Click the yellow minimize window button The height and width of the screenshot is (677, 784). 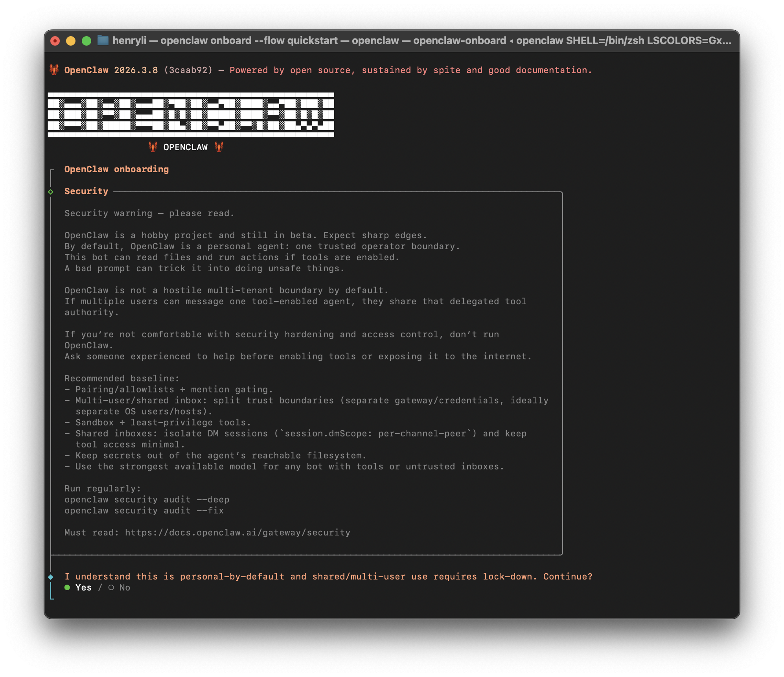coord(71,41)
